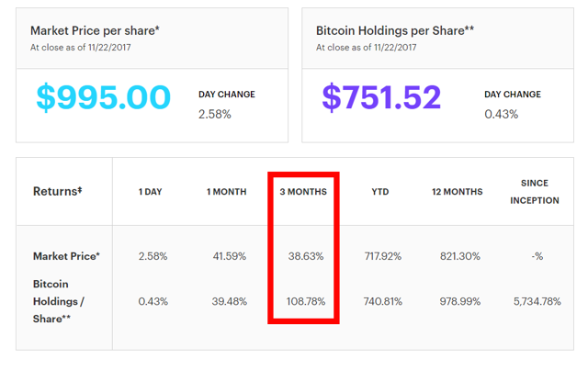Click the 38.63% three-month market price return

tap(306, 256)
